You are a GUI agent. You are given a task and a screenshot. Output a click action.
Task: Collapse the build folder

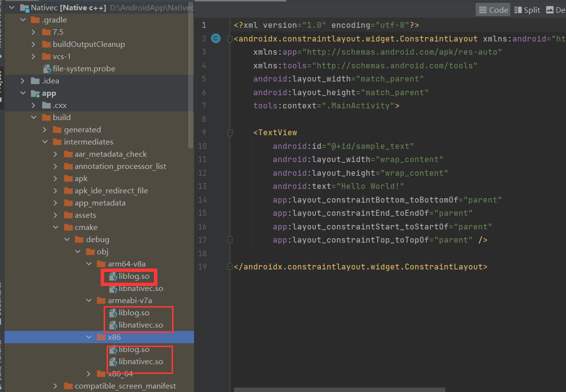coord(34,118)
